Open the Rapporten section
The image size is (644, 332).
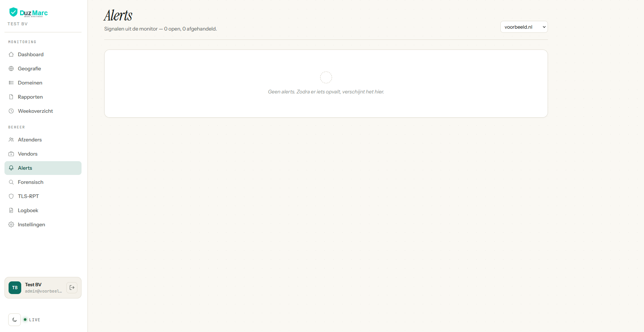tap(43, 97)
